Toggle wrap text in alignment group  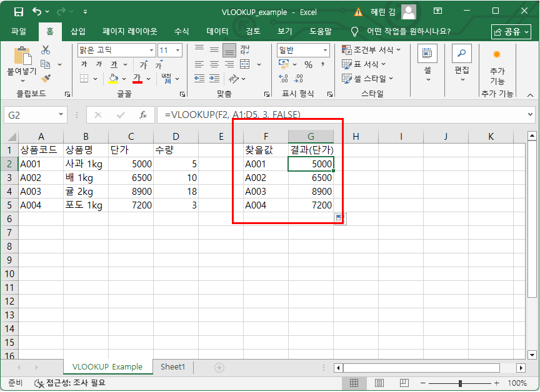point(245,51)
